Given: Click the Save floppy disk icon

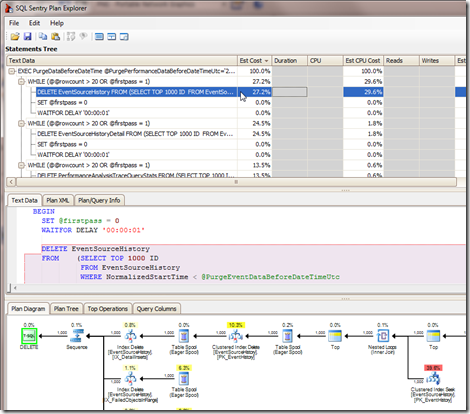Looking at the screenshot, I should 28,36.
